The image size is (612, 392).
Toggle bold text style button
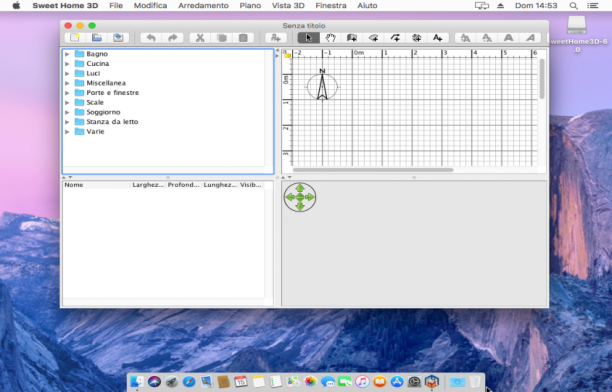pyautogui.click(x=508, y=38)
